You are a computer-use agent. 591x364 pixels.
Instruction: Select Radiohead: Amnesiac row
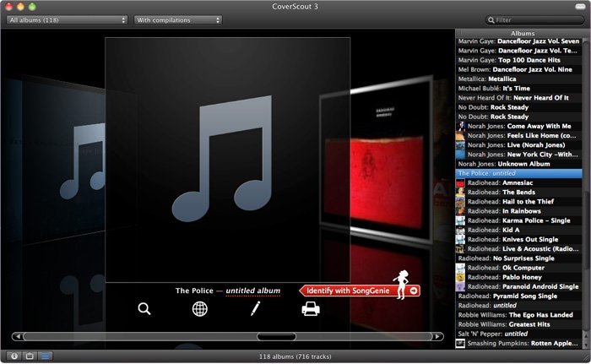tap(518, 182)
